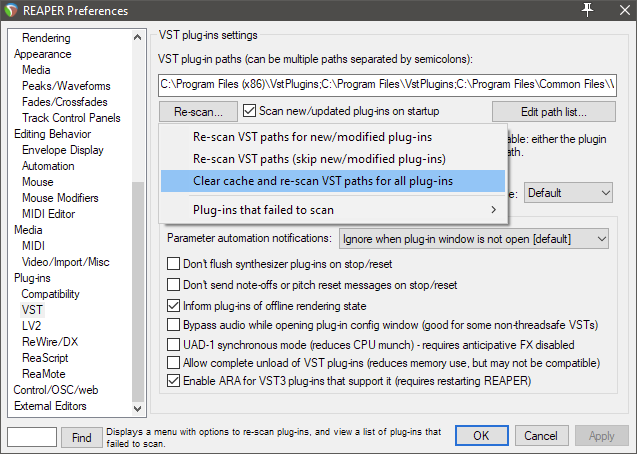Screen dimensions: 637x454
Task: Select Editing Behavior category
Action: 52,134
